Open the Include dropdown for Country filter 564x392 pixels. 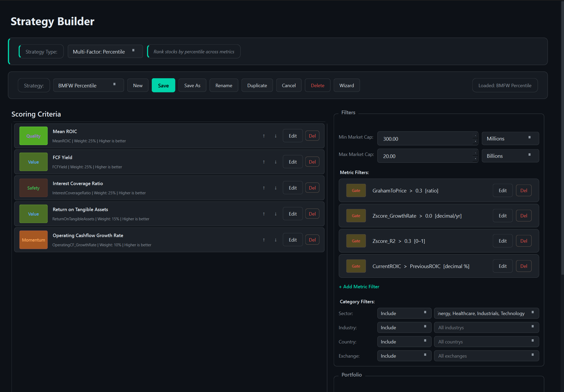point(404,342)
